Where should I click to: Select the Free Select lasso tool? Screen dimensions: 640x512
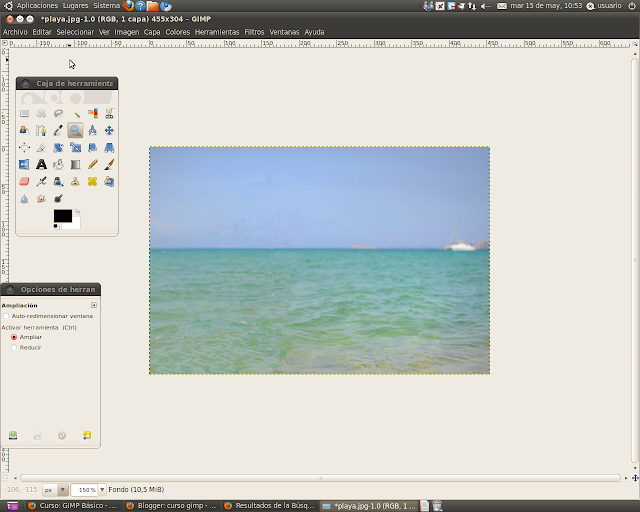(x=58, y=114)
